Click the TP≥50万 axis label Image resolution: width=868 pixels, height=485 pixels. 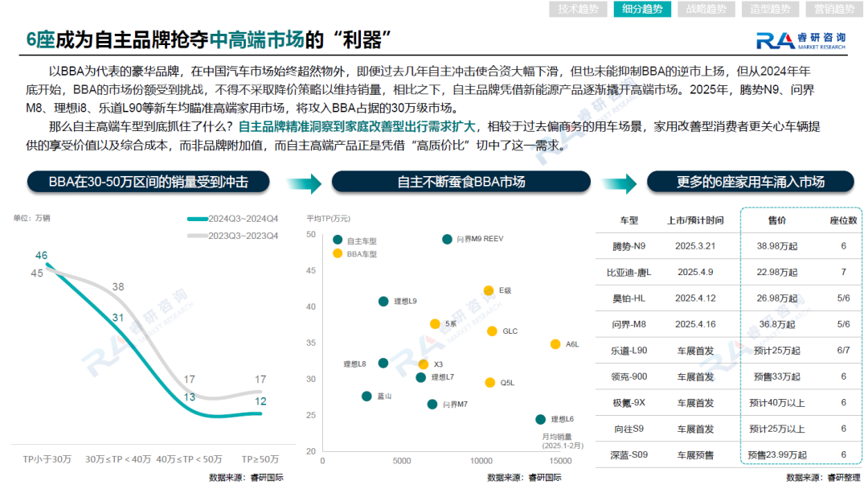(x=260, y=459)
